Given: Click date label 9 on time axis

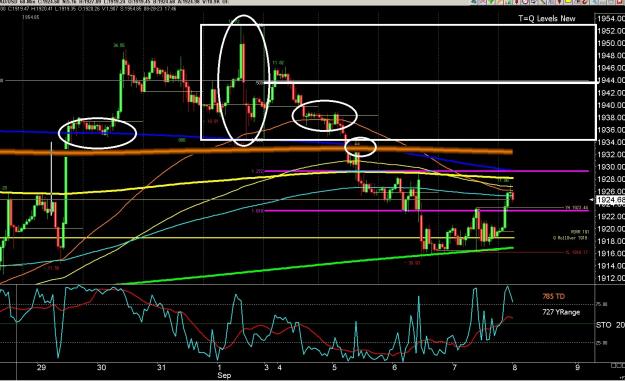Looking at the screenshot, I should pyautogui.click(x=578, y=367).
